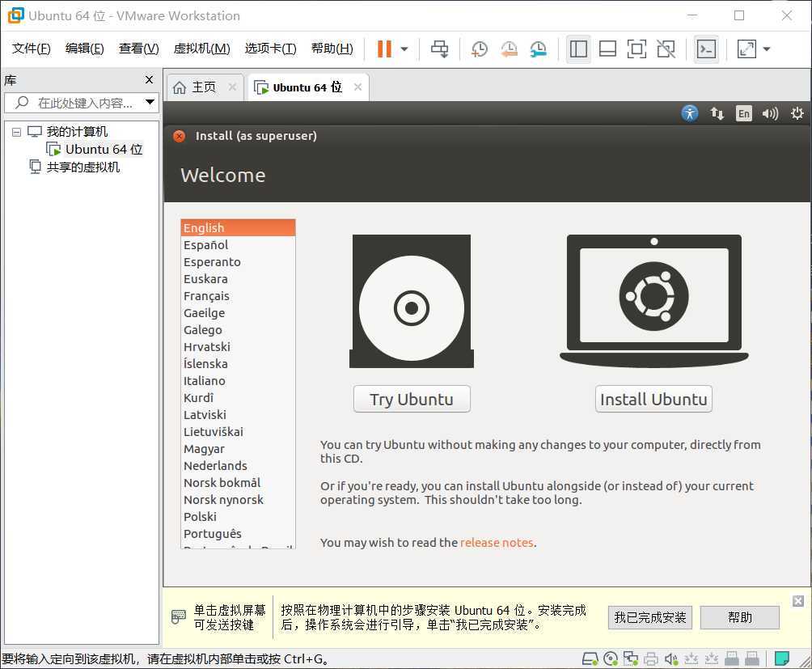Take a snapshot of this virtual machine
The image size is (812, 669).
pyautogui.click(x=480, y=49)
